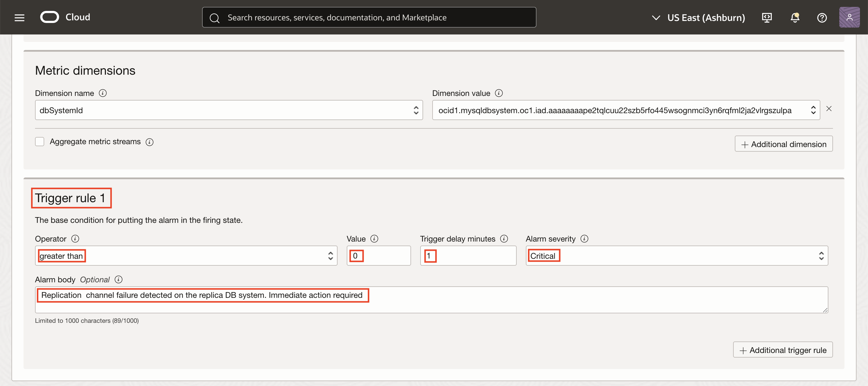868x386 pixels.
Task: Open the navigation hamburger menu
Action: [19, 17]
